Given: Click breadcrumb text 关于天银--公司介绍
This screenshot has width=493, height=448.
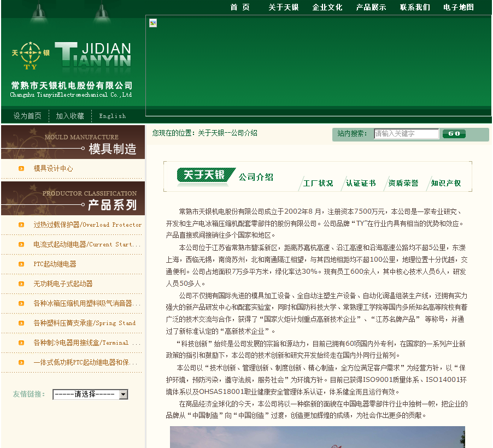Looking at the screenshot, I should (227, 133).
